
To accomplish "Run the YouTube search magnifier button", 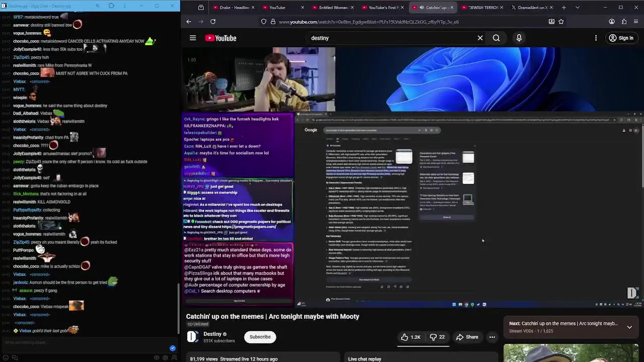I will coord(496,38).
